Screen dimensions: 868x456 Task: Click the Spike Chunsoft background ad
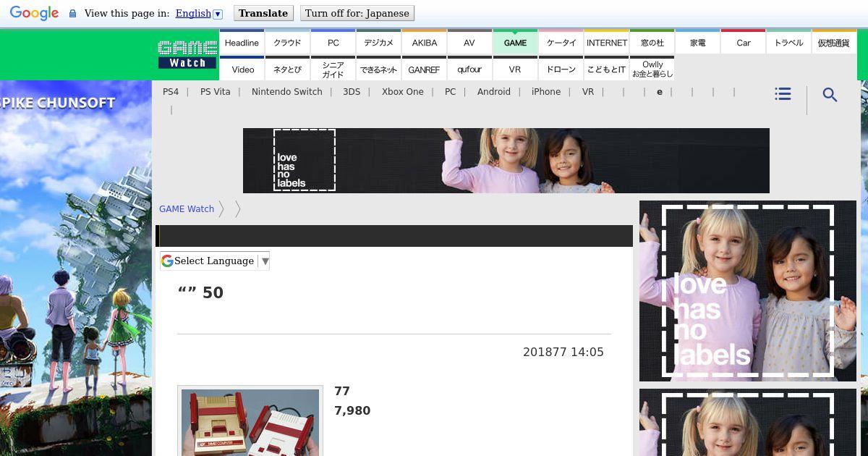[x=75, y=268]
